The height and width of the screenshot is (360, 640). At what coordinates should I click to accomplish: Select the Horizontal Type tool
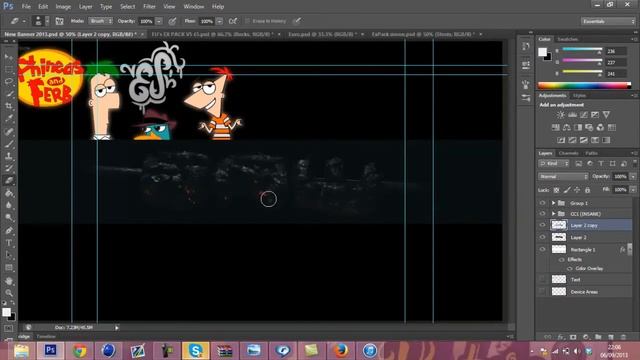click(x=9, y=243)
